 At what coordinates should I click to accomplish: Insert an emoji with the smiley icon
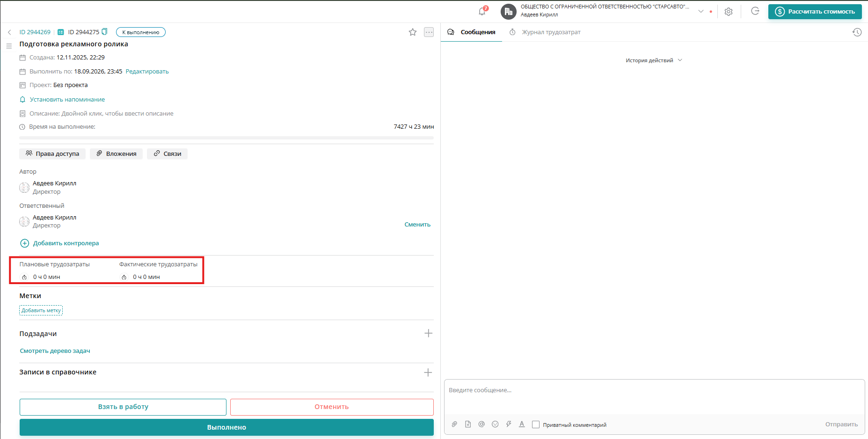[495, 424]
